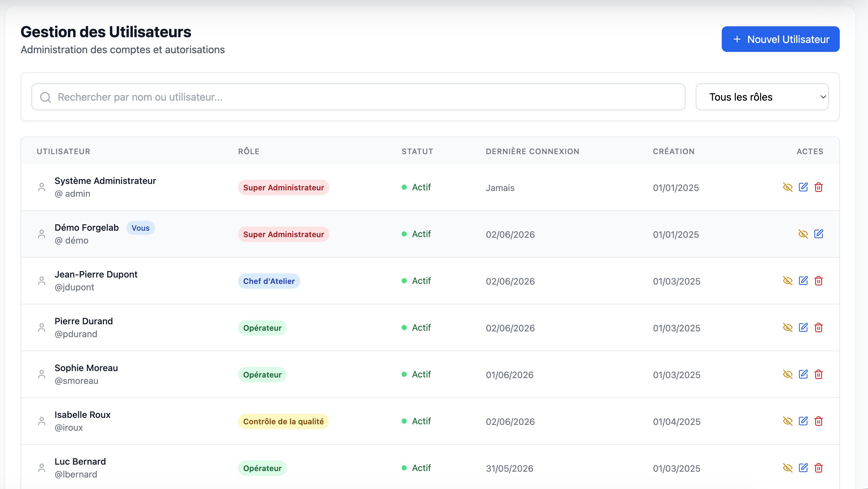Click the Chef d'Atelier role badge

pyautogui.click(x=269, y=281)
